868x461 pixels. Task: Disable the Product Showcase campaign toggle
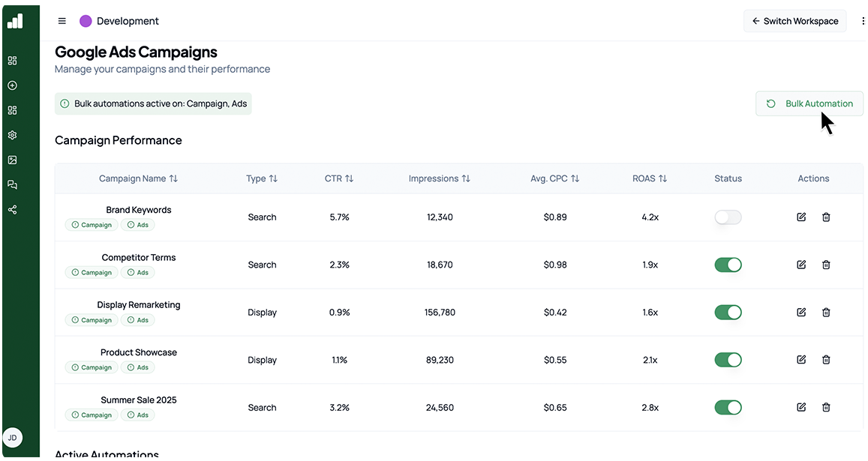728,361
